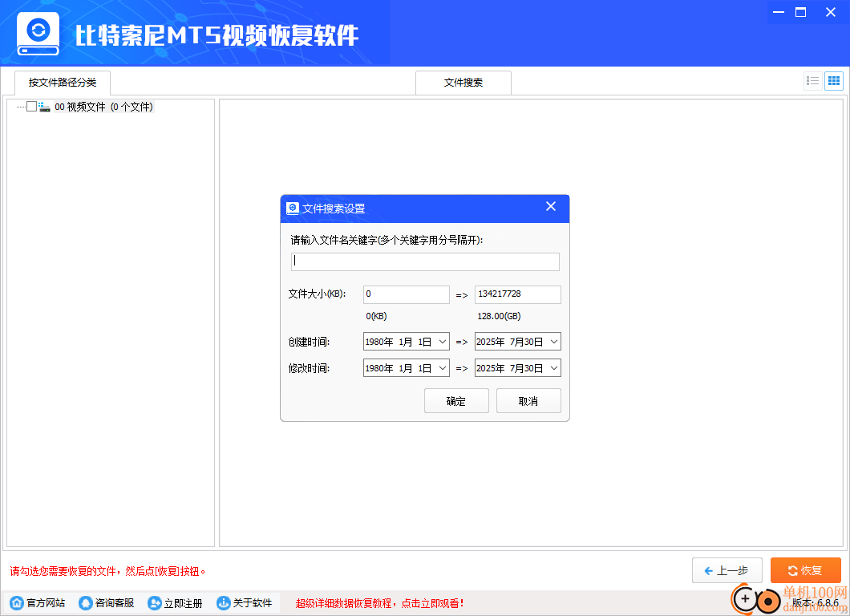
Task: Switch to list view icon
Action: [812, 81]
